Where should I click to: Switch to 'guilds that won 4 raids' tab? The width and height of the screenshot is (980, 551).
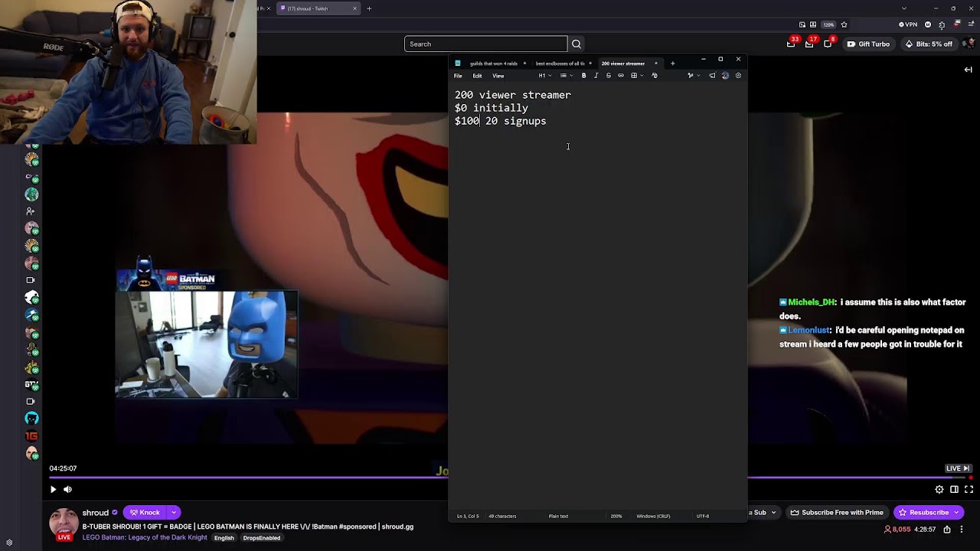(494, 64)
